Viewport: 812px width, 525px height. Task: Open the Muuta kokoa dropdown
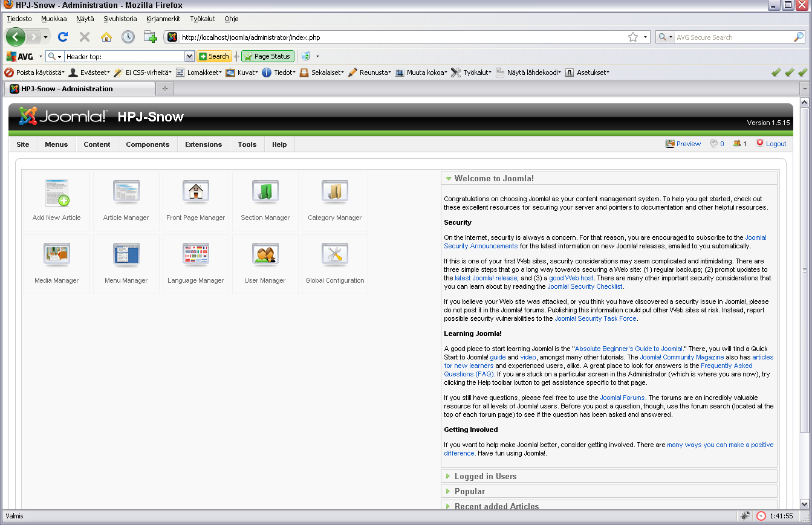pyautogui.click(x=421, y=72)
